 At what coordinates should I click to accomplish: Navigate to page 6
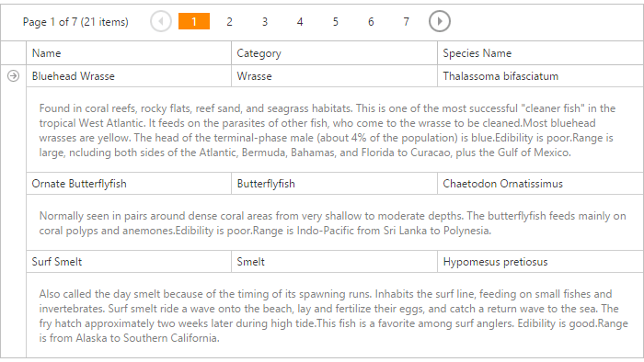click(371, 21)
